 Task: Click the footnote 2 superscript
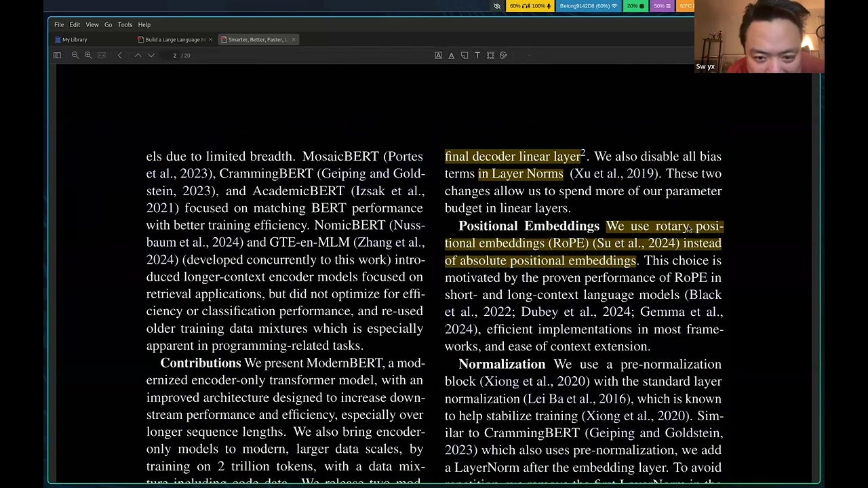coord(583,153)
